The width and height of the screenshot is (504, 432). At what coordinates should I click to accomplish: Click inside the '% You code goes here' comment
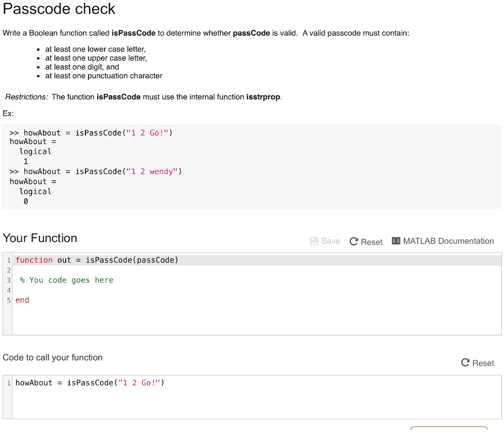(x=66, y=280)
